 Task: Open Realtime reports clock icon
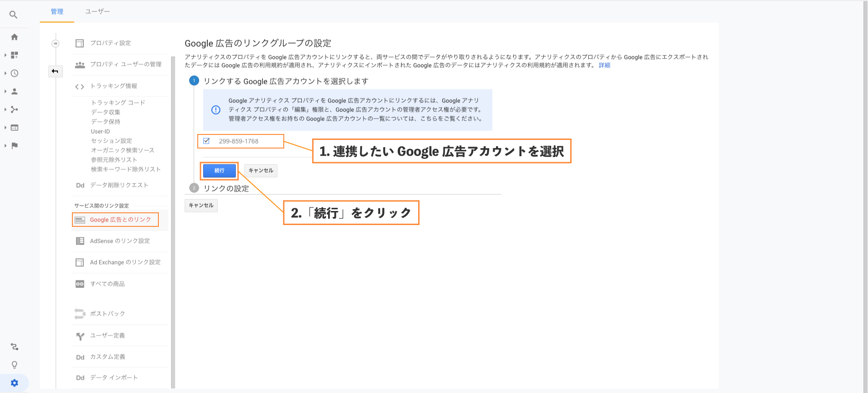tap(14, 73)
